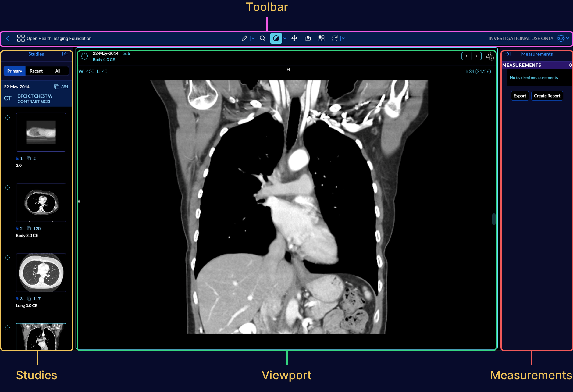Activate the Zoom tool
Image resolution: width=573 pixels, height=392 pixels.
coord(263,38)
